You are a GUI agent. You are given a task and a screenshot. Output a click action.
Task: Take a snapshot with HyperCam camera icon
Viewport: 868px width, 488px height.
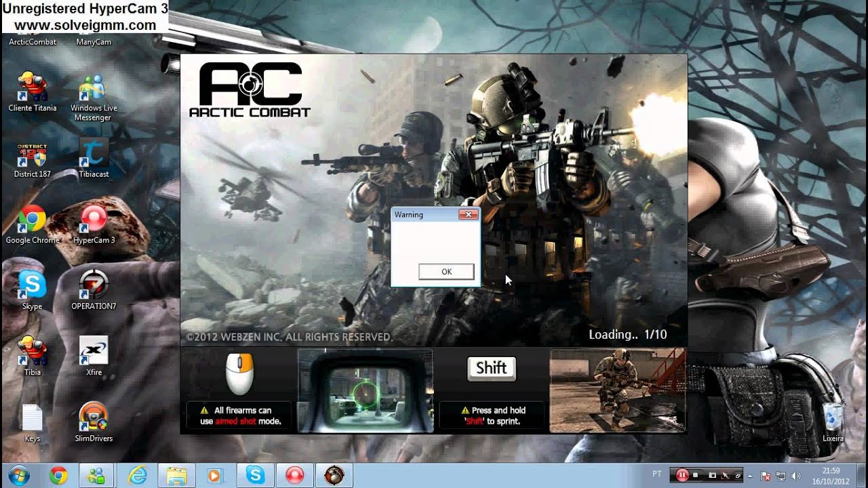point(711,476)
